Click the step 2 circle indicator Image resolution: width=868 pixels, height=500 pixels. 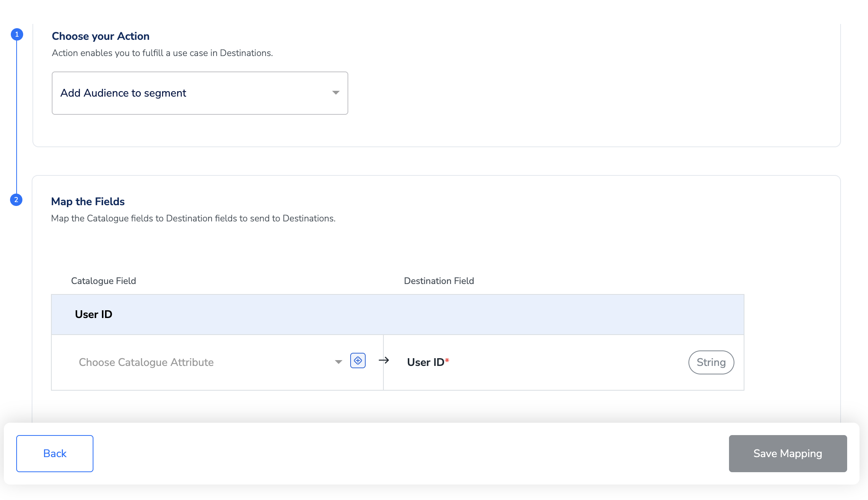click(x=16, y=200)
